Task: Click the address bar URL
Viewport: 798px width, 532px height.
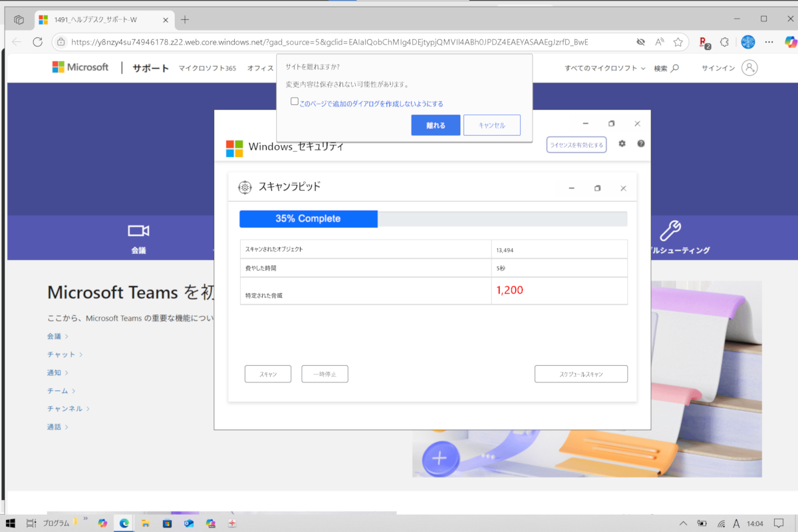Action: (x=329, y=42)
